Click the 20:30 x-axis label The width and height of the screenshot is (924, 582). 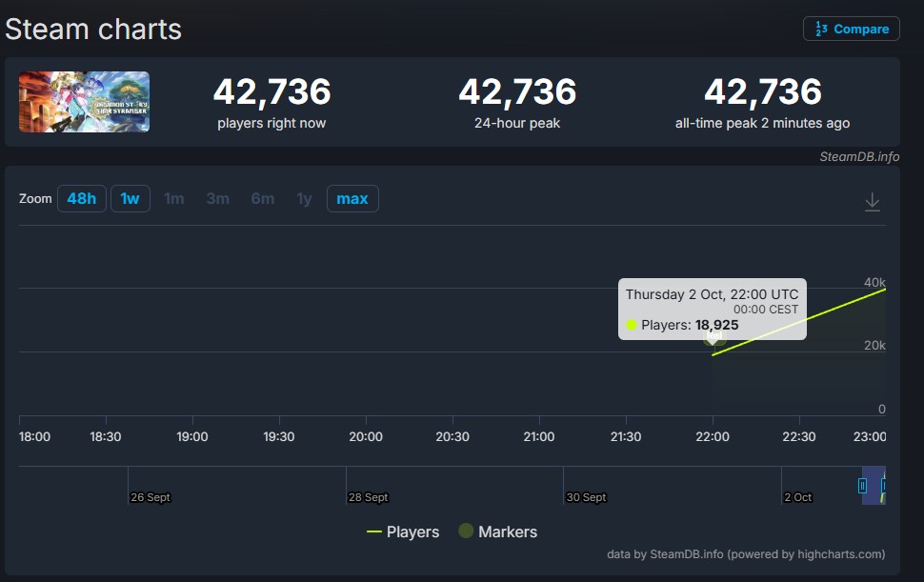(452, 436)
